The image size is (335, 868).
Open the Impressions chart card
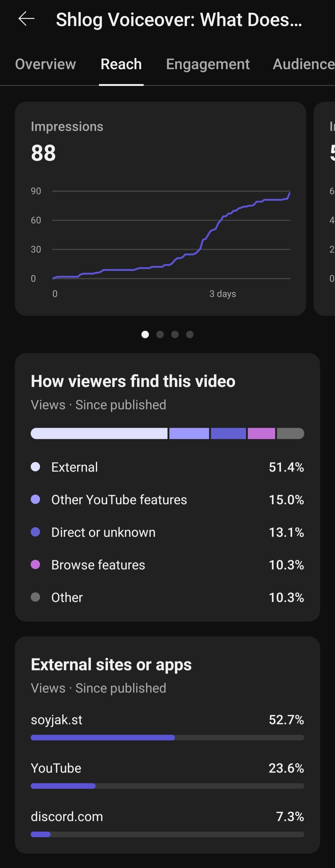160,209
